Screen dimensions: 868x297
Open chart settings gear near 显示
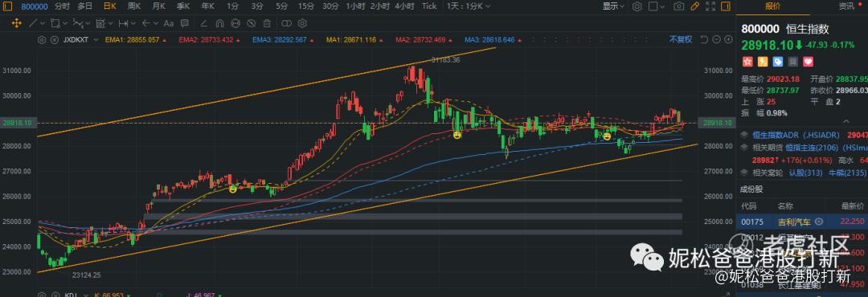point(637,6)
